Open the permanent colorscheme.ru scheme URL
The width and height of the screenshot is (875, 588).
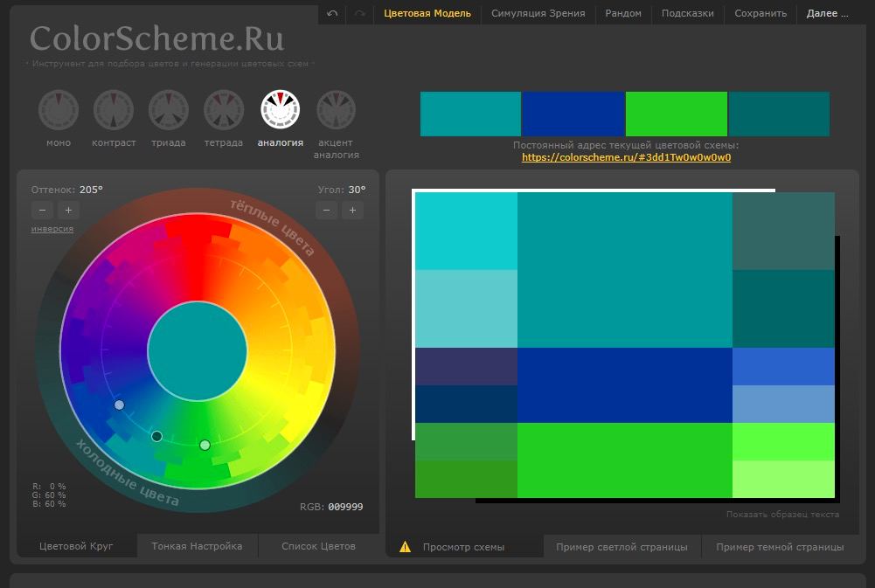(626, 158)
